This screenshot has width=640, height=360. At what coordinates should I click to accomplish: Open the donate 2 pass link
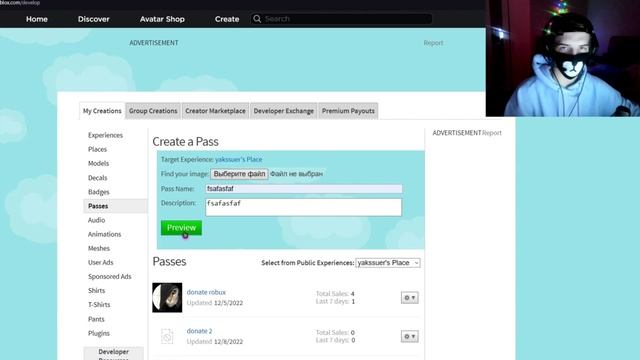click(199, 331)
